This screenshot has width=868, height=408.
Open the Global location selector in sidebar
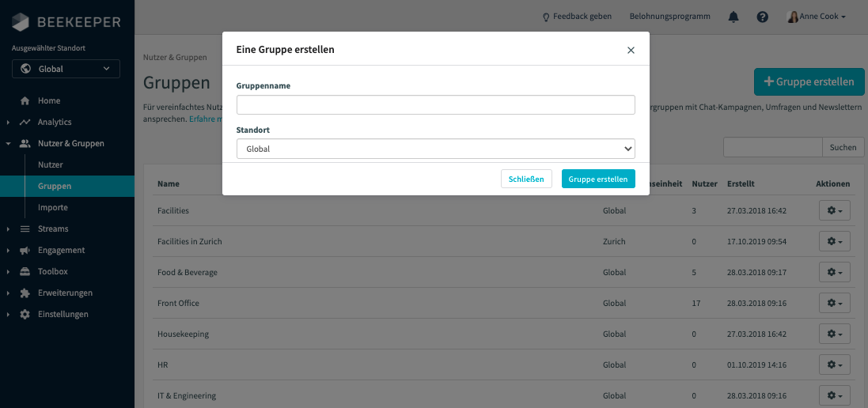[x=66, y=69]
